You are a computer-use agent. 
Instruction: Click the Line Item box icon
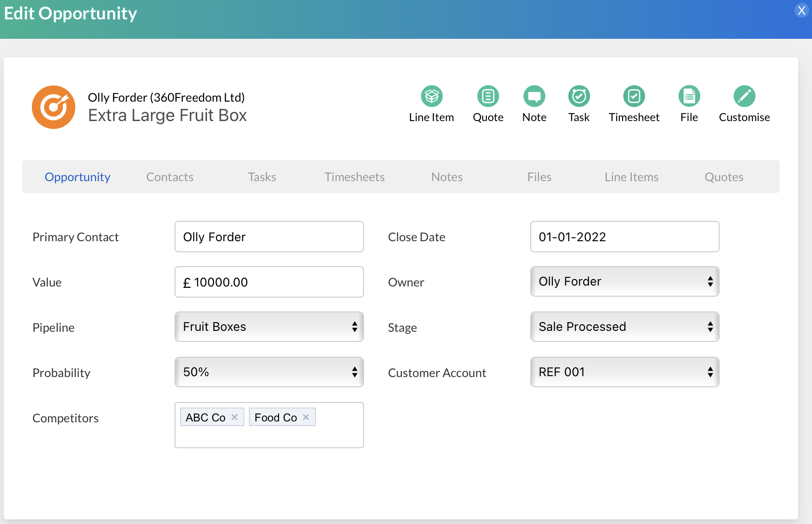click(x=431, y=96)
